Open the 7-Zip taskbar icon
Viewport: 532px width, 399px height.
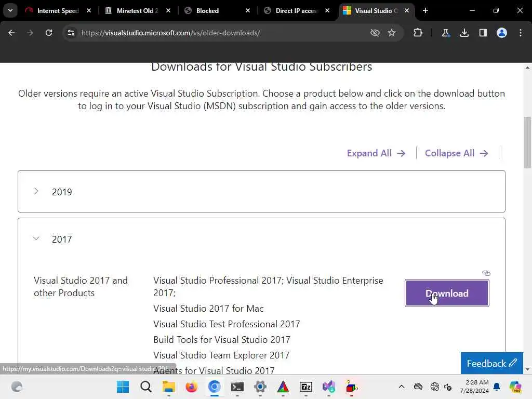(305, 387)
